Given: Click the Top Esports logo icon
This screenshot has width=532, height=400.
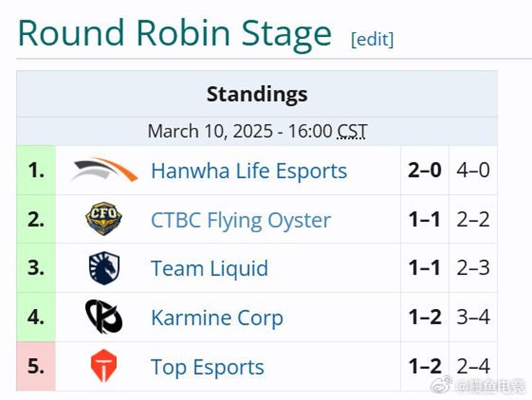Looking at the screenshot, I should click(x=104, y=367).
